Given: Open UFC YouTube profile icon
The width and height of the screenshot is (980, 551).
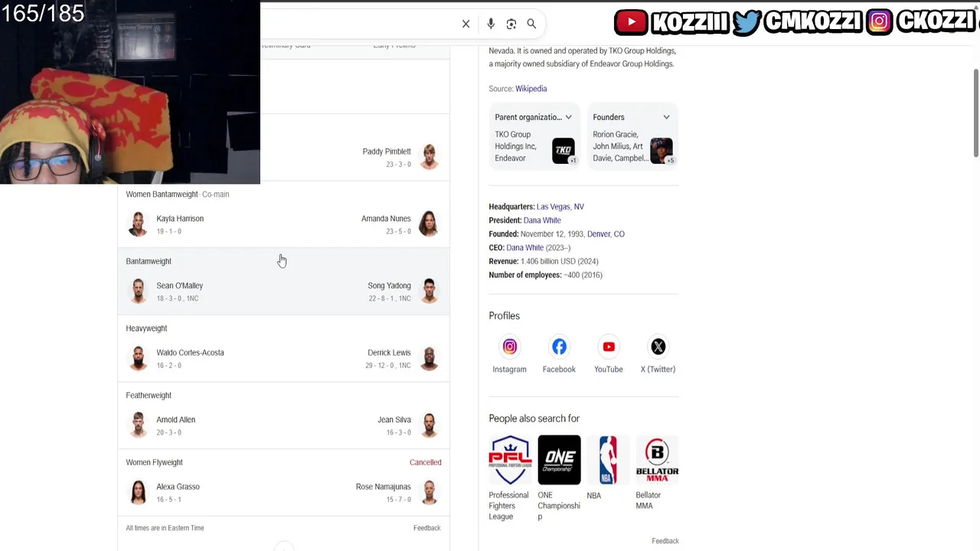Looking at the screenshot, I should (x=609, y=347).
